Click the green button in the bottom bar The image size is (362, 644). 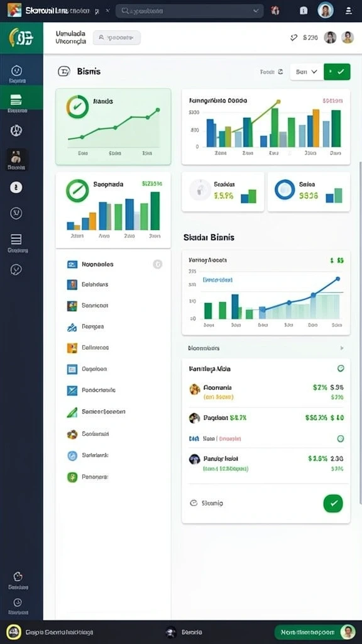(315, 633)
